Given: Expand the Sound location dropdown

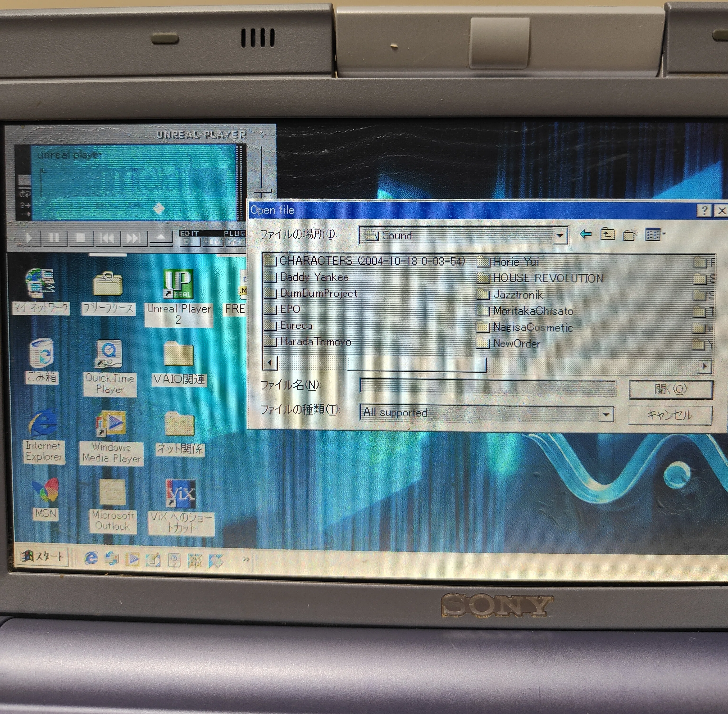Looking at the screenshot, I should tap(560, 235).
